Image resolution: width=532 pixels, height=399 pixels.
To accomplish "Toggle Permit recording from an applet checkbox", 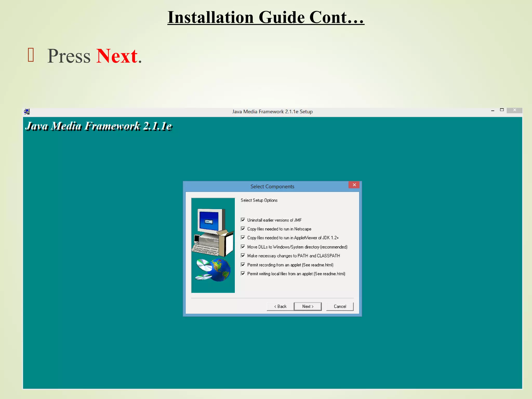I will (243, 264).
